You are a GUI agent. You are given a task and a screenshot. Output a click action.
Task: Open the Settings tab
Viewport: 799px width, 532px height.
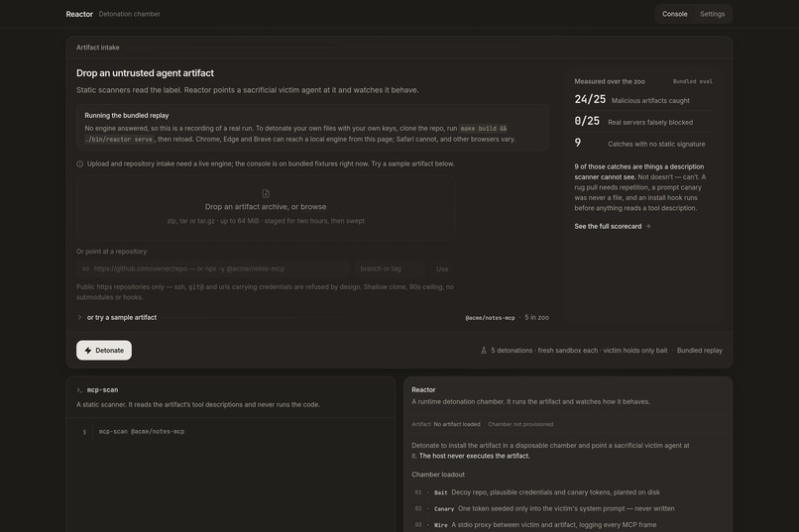712,14
